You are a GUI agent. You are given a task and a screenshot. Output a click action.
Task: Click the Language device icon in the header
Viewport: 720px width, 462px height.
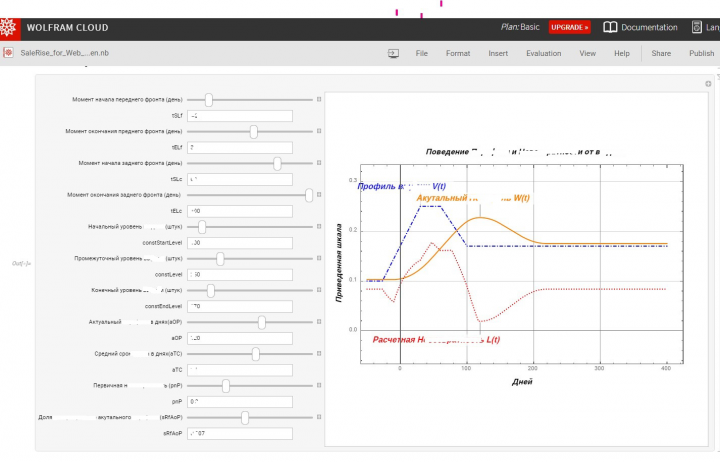[697, 28]
